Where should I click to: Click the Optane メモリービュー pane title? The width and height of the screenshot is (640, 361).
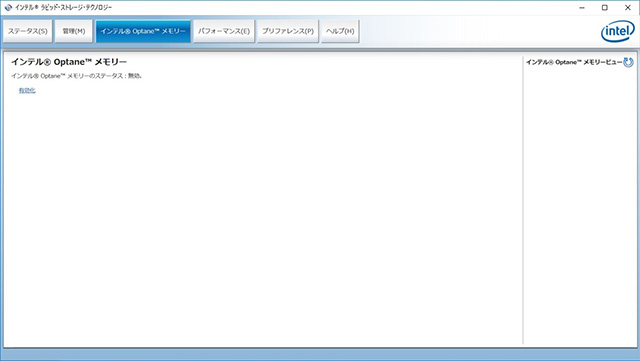574,62
